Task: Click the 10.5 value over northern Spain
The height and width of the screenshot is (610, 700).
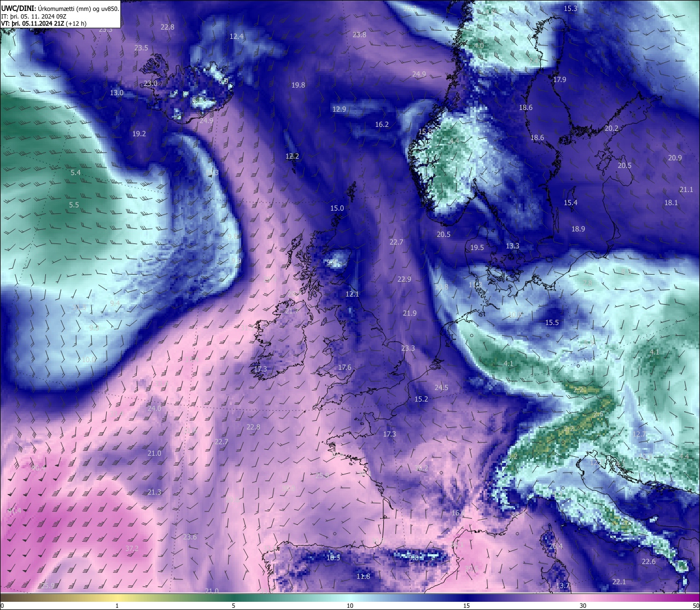Action: [333, 558]
